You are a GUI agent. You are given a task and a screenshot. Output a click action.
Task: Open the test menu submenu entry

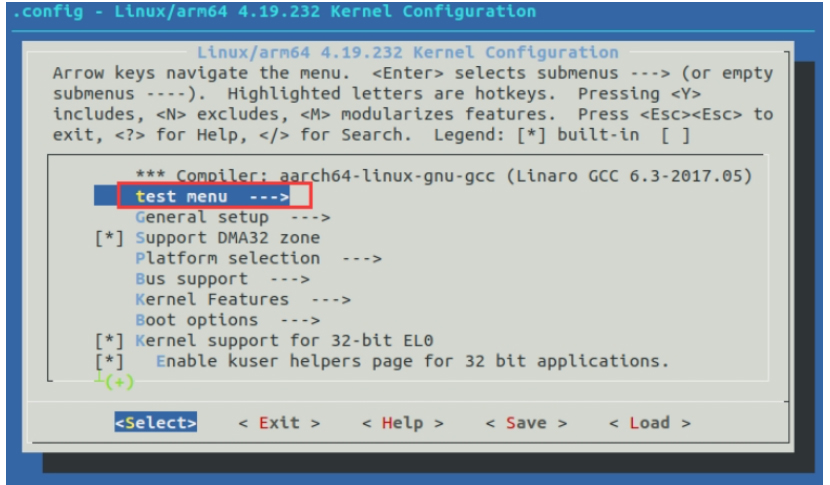212,196
